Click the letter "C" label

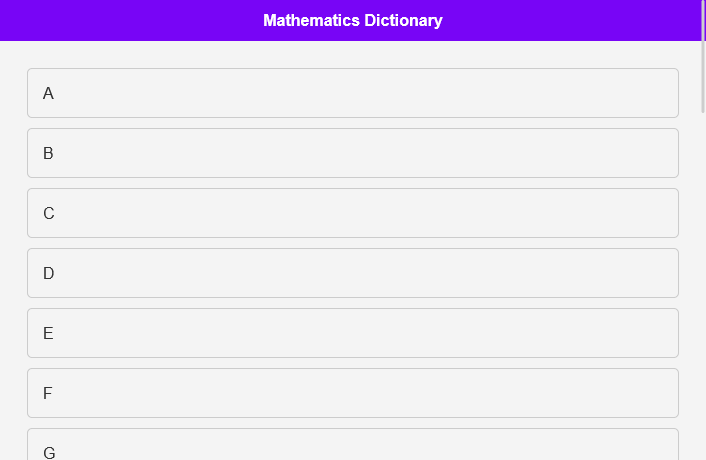pos(48,213)
